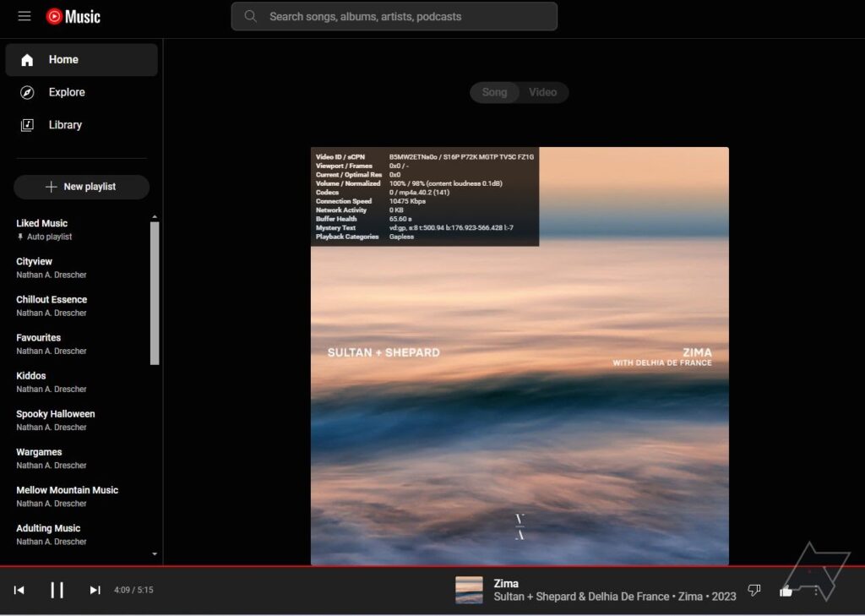
Task: Skip to next track
Action: (x=95, y=590)
